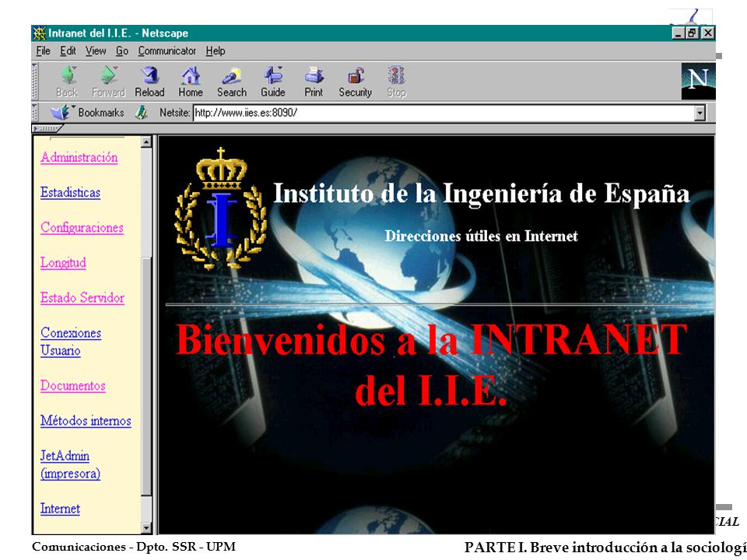This screenshot has width=747, height=560.
Task: Open the Help menu
Action: [x=216, y=51]
